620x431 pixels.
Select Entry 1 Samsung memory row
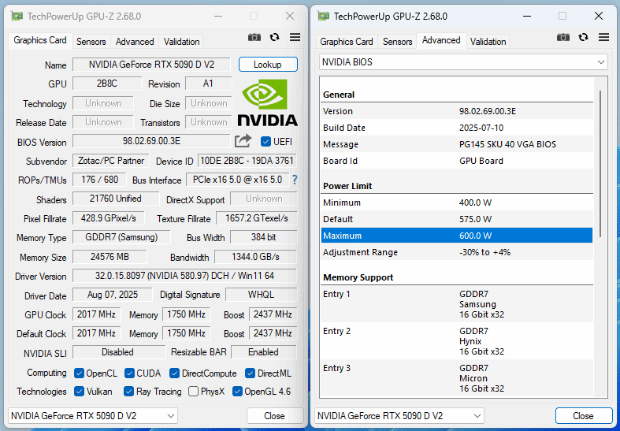pos(457,304)
